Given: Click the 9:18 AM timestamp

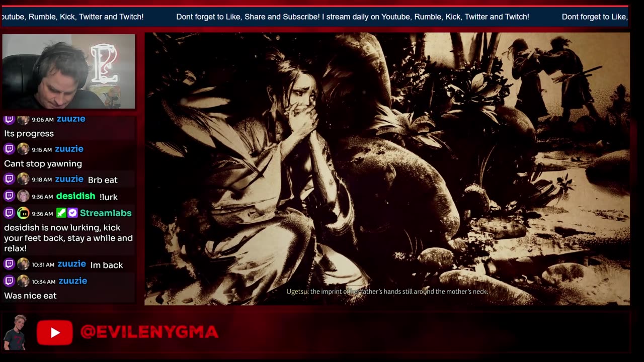Looking at the screenshot, I should 42,180.
